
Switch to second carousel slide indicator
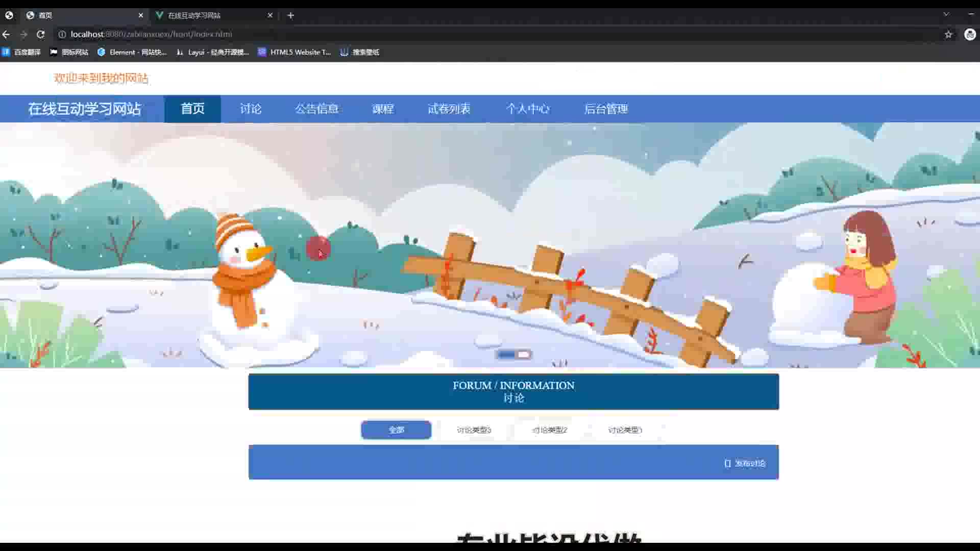click(x=524, y=355)
